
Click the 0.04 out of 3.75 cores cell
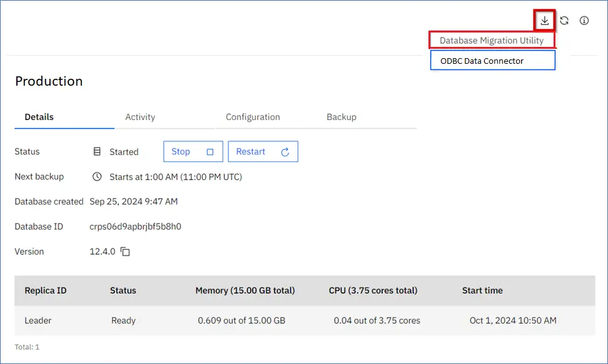(377, 321)
